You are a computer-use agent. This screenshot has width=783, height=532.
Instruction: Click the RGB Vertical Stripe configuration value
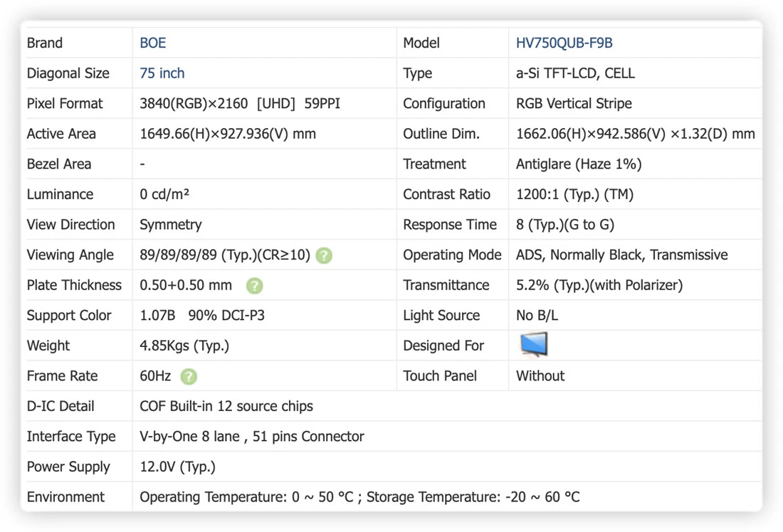click(x=574, y=103)
